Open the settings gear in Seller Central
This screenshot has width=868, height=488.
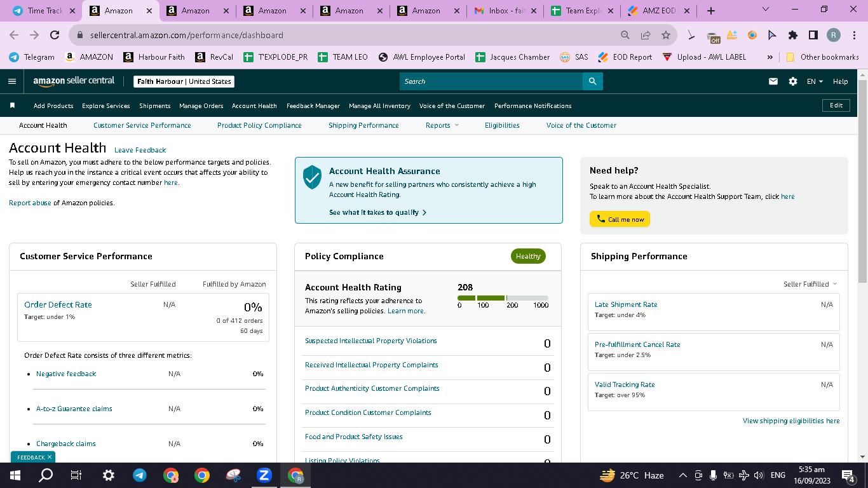pyautogui.click(x=793, y=81)
